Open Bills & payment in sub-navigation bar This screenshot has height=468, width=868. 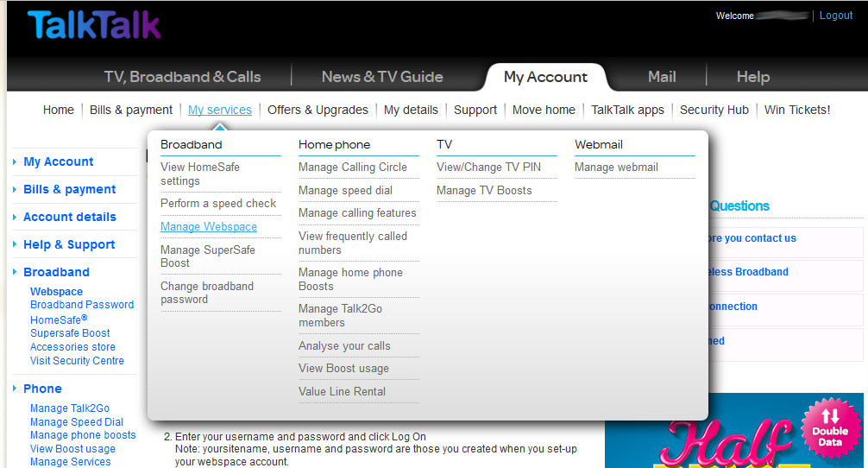pos(131,110)
